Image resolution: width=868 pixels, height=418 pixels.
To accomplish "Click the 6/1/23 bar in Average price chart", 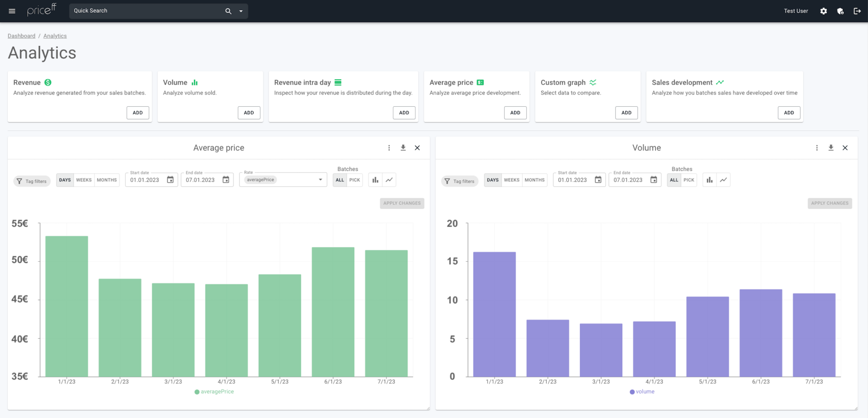I will point(333,312).
